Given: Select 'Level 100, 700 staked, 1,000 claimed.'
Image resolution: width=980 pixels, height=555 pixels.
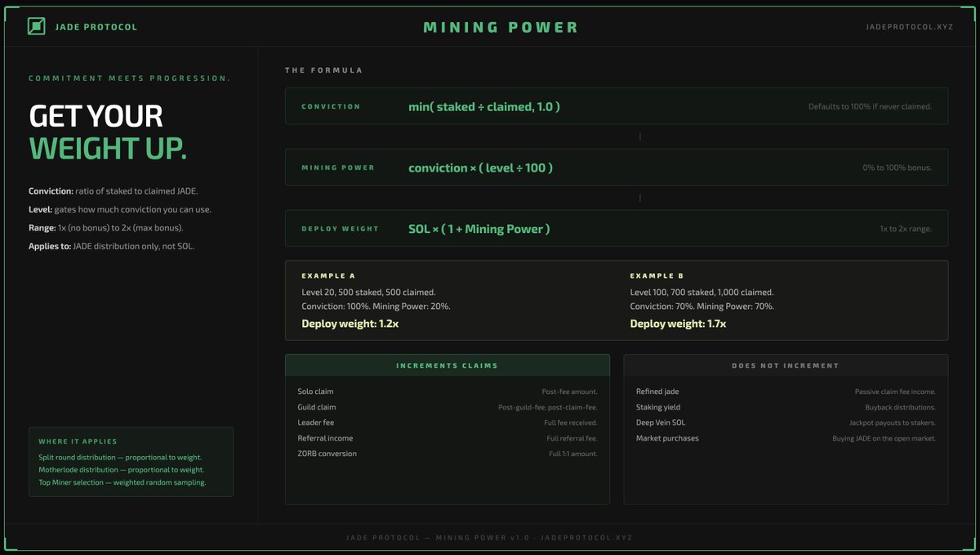Looking at the screenshot, I should coord(702,292).
